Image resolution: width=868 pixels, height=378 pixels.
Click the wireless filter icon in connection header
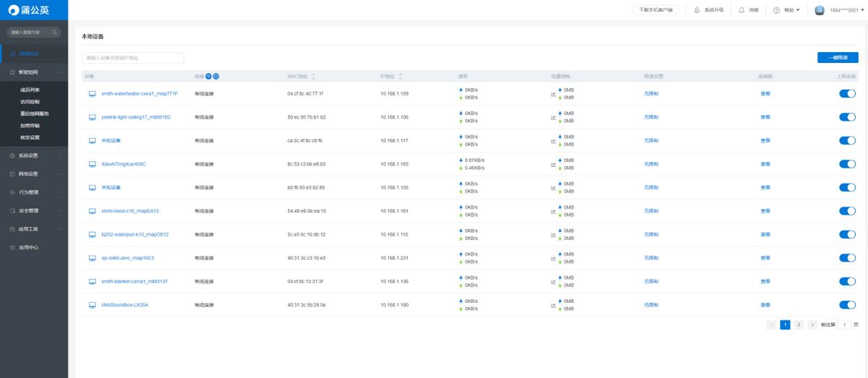pos(208,76)
